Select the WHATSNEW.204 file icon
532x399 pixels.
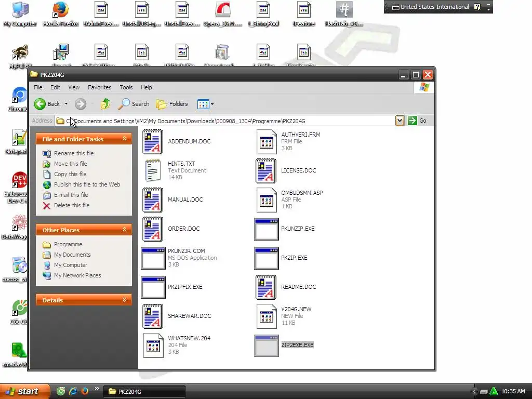(x=153, y=345)
